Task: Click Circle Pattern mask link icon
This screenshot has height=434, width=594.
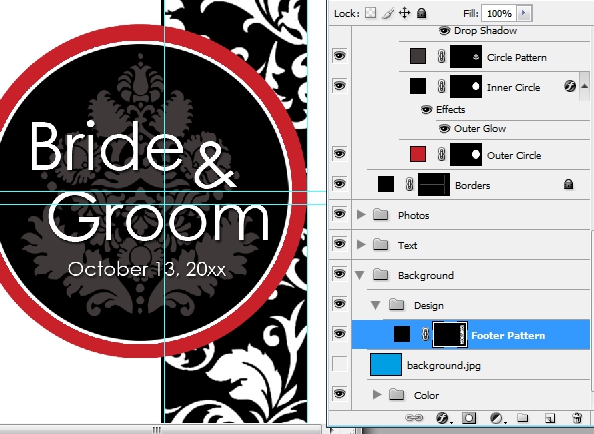Action: [441, 56]
